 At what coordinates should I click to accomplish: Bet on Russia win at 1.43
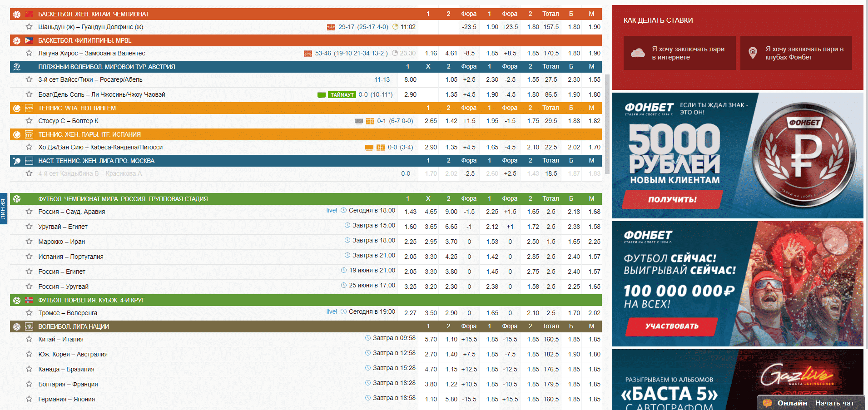point(410,212)
